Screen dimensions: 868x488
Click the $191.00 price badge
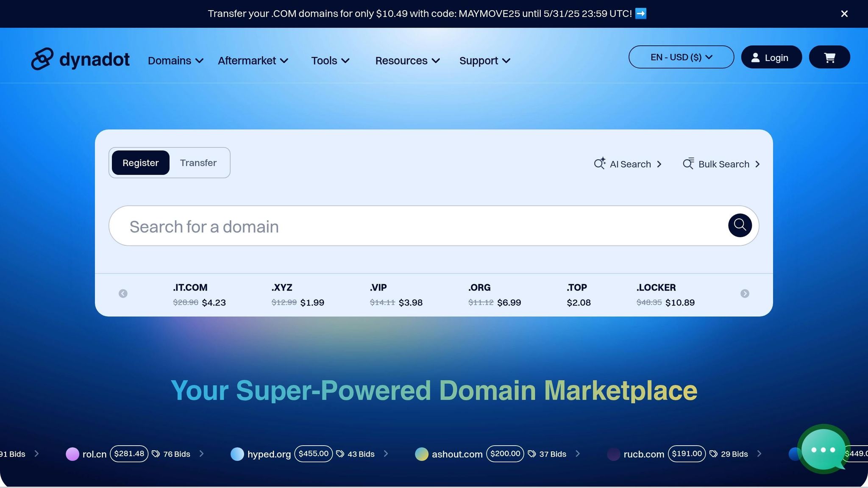pos(687,454)
